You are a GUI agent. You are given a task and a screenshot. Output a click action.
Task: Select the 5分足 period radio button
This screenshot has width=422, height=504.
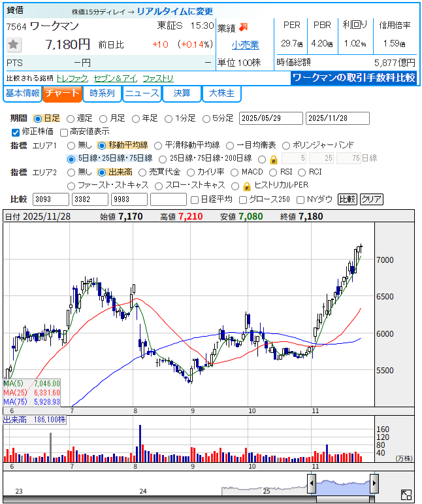pyautogui.click(x=206, y=119)
